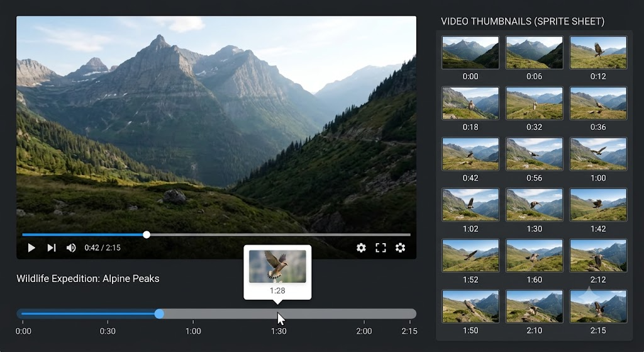Image resolution: width=644 pixels, height=352 pixels.
Task: Click the gear icon right of fullscreen
Action: tap(401, 247)
